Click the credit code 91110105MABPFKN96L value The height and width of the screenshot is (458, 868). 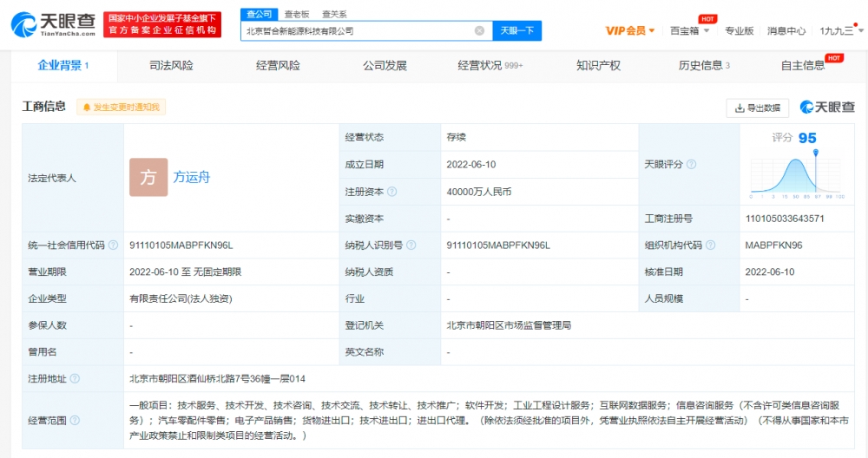point(181,245)
